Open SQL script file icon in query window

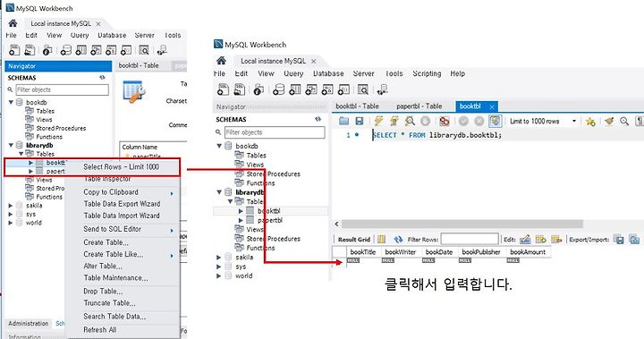pyautogui.click(x=240, y=89)
